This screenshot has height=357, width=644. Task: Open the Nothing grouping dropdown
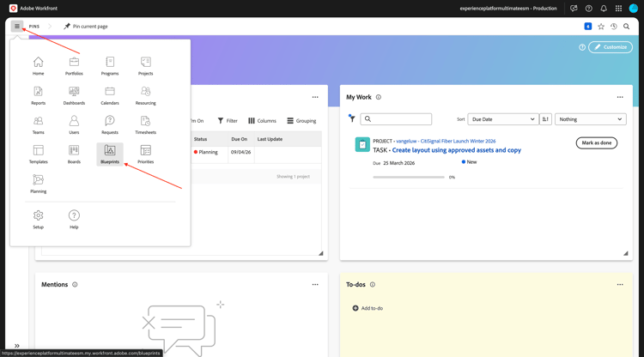[590, 119]
